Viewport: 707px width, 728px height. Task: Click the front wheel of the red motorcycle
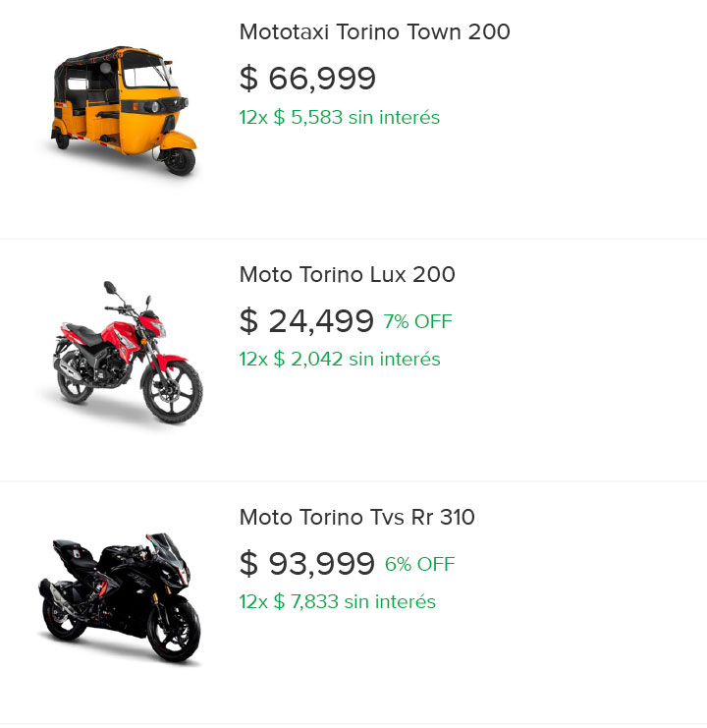click(172, 392)
